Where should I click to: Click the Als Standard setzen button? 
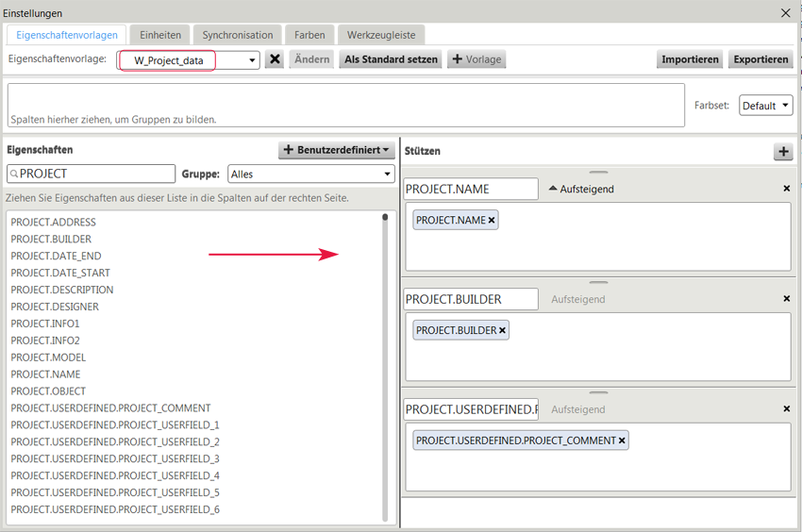click(391, 59)
